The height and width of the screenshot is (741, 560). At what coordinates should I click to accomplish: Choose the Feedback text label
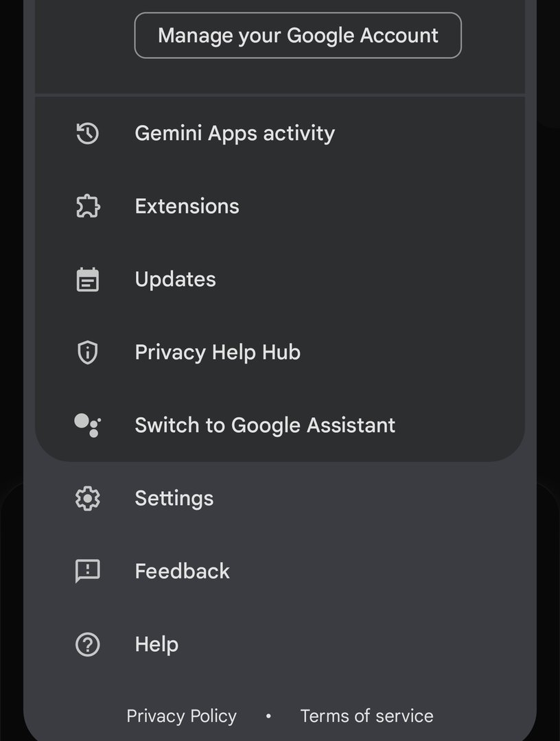182,572
